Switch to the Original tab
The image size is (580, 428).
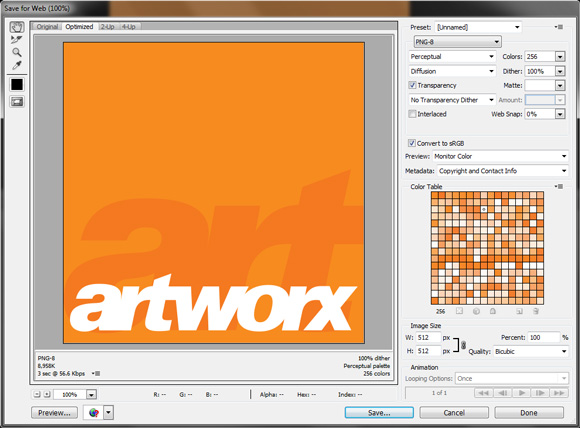click(x=47, y=27)
